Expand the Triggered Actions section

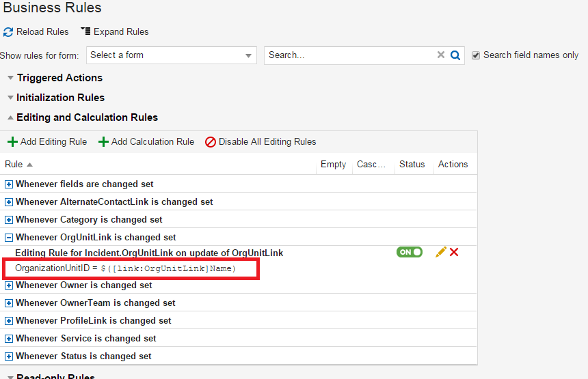point(10,78)
